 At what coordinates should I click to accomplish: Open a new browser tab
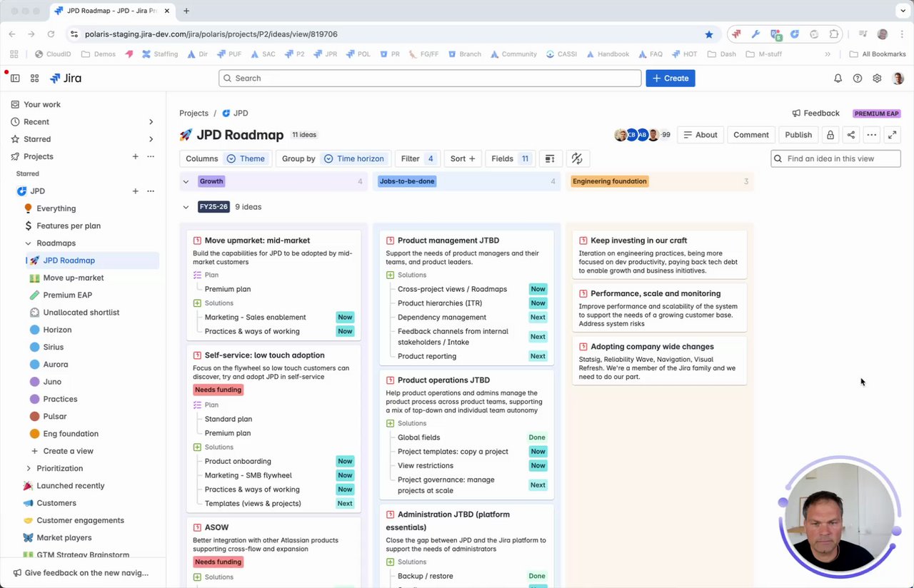[x=186, y=11]
